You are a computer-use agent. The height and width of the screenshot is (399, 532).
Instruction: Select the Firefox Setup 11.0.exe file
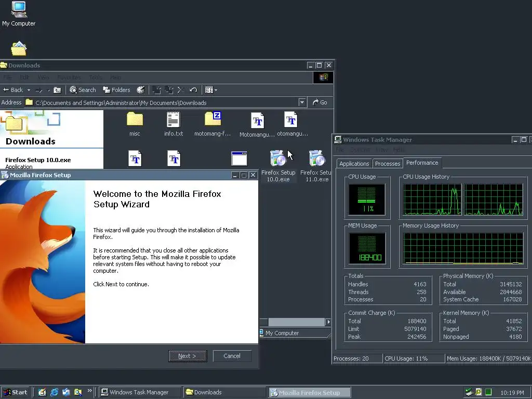(x=316, y=166)
